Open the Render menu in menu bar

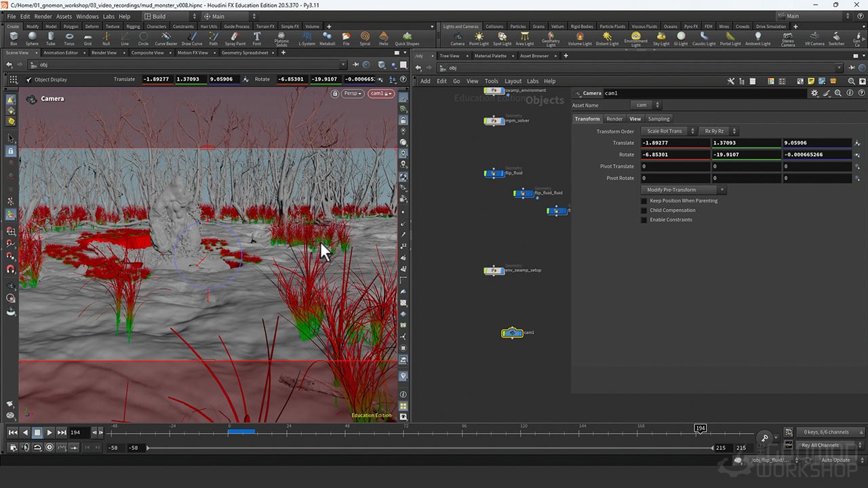point(43,16)
